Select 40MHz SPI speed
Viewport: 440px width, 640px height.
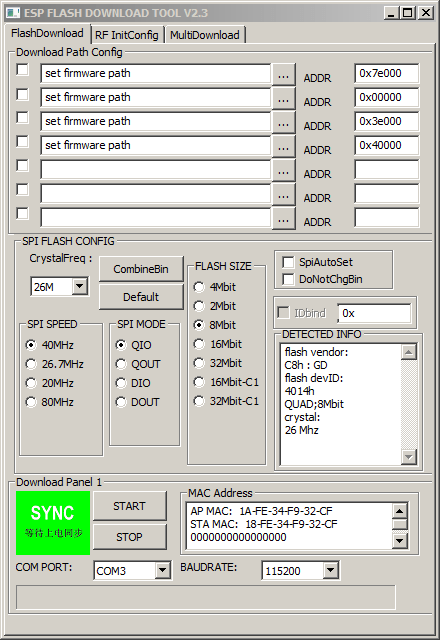[x=50, y=345]
